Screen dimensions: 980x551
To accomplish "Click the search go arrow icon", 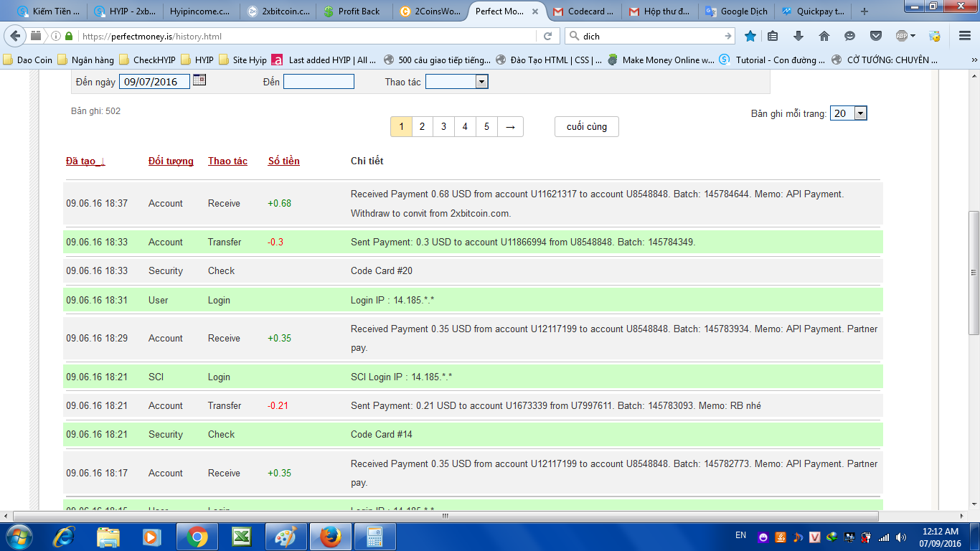I will pyautogui.click(x=728, y=36).
